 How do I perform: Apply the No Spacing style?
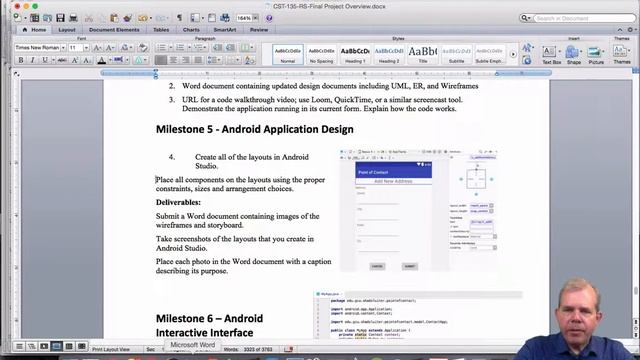tap(321, 55)
